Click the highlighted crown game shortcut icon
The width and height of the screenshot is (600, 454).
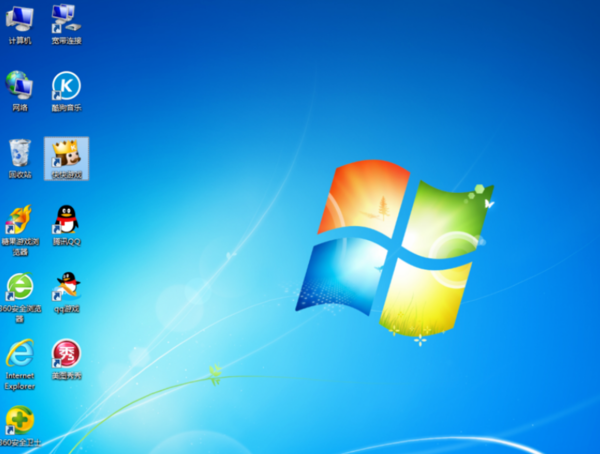click(66, 153)
